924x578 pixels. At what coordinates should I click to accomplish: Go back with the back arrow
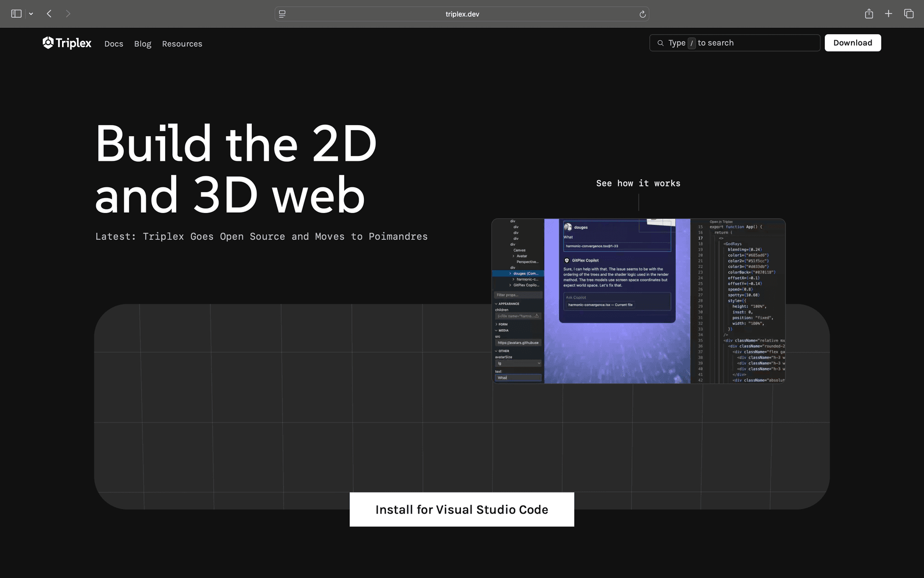coord(49,14)
